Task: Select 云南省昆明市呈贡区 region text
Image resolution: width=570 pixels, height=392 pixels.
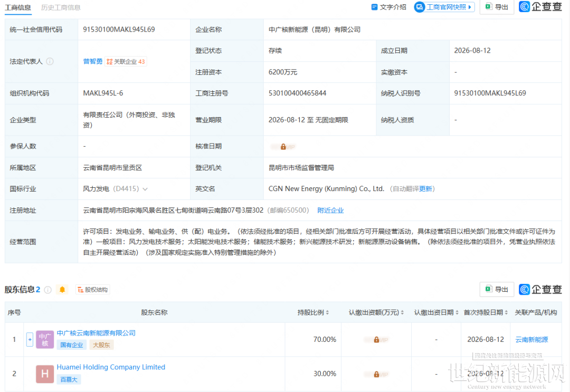Action: click(x=112, y=168)
